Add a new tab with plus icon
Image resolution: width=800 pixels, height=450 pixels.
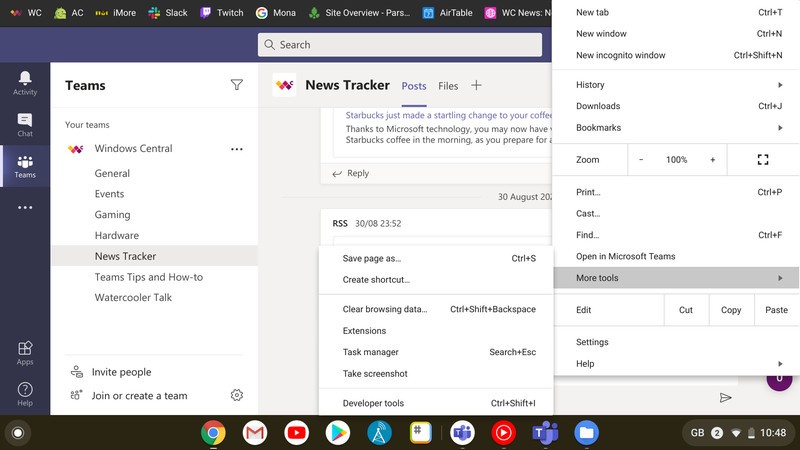click(476, 85)
